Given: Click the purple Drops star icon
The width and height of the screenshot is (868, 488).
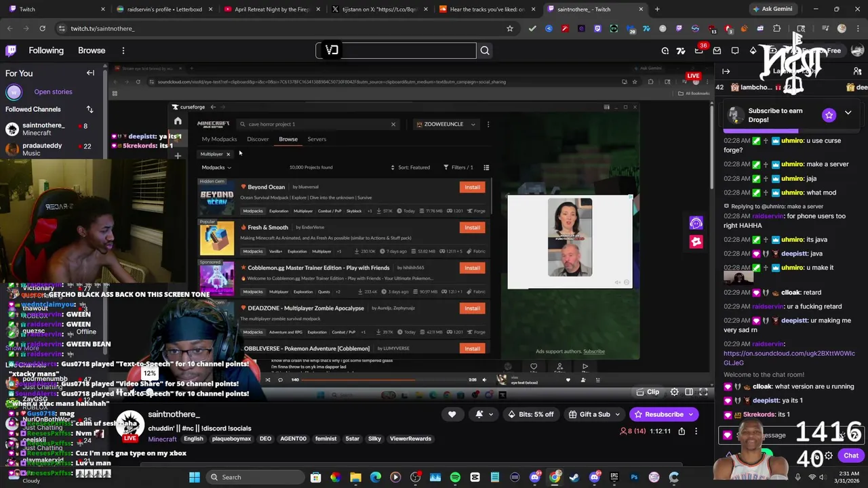Looking at the screenshot, I should tap(829, 115).
